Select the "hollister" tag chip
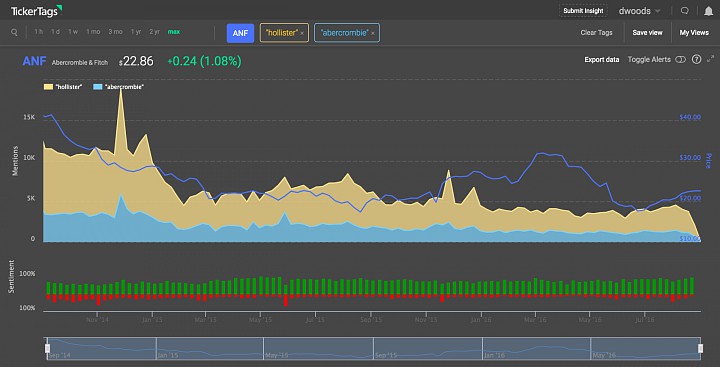The height and width of the screenshot is (367, 720). click(x=284, y=33)
